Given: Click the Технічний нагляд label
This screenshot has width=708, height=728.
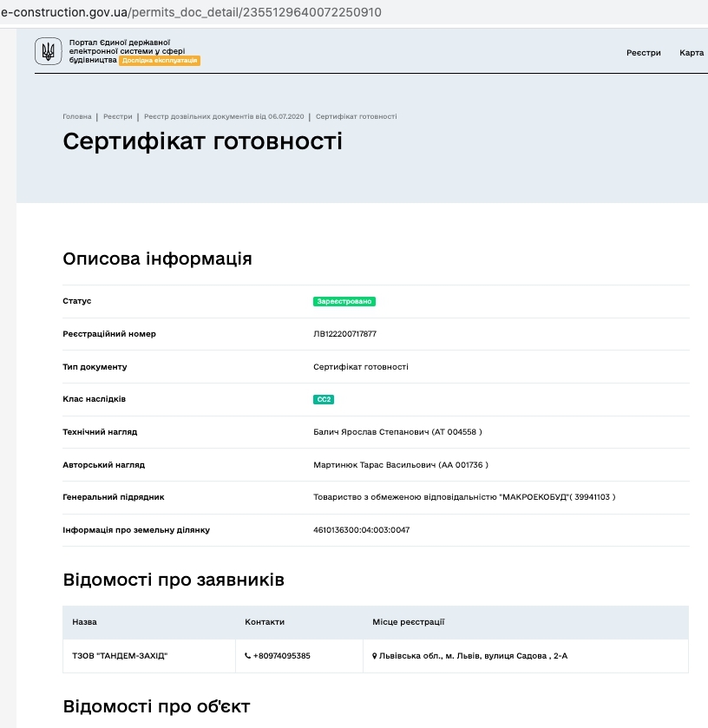Looking at the screenshot, I should pos(100,432).
